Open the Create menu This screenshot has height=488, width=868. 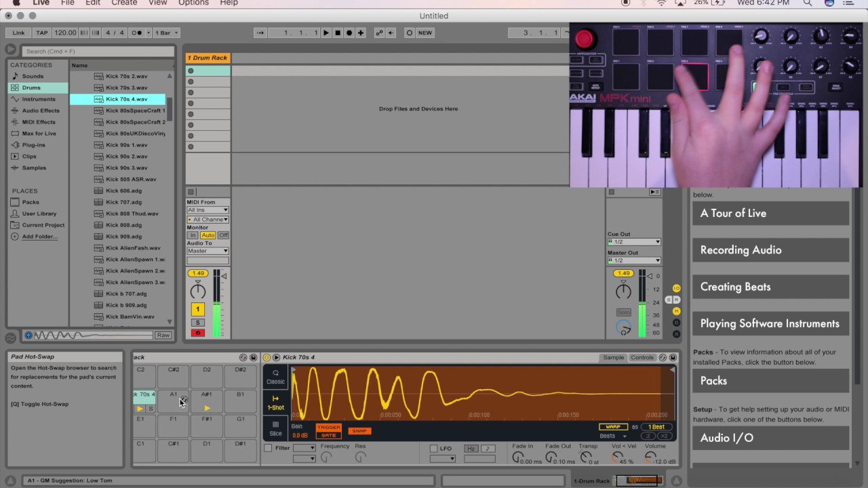coord(124,3)
